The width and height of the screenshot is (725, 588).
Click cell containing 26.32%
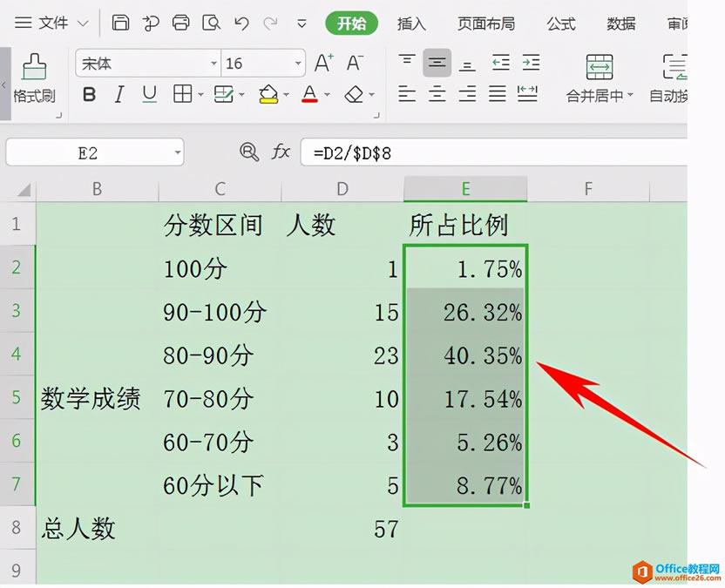(465, 312)
